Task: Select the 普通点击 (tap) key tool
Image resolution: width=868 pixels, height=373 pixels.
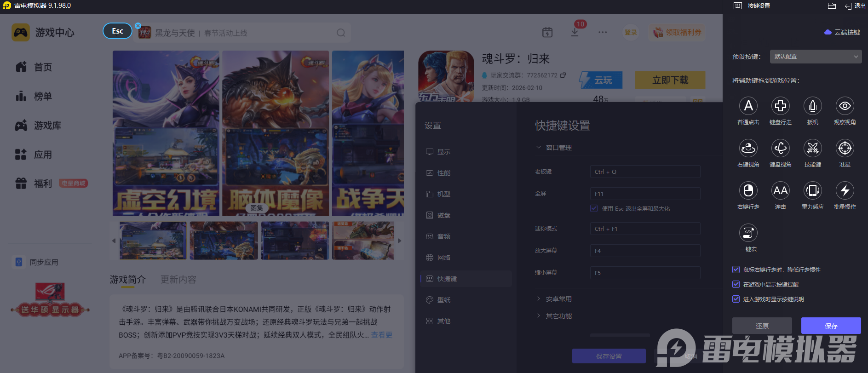Action: point(748,106)
